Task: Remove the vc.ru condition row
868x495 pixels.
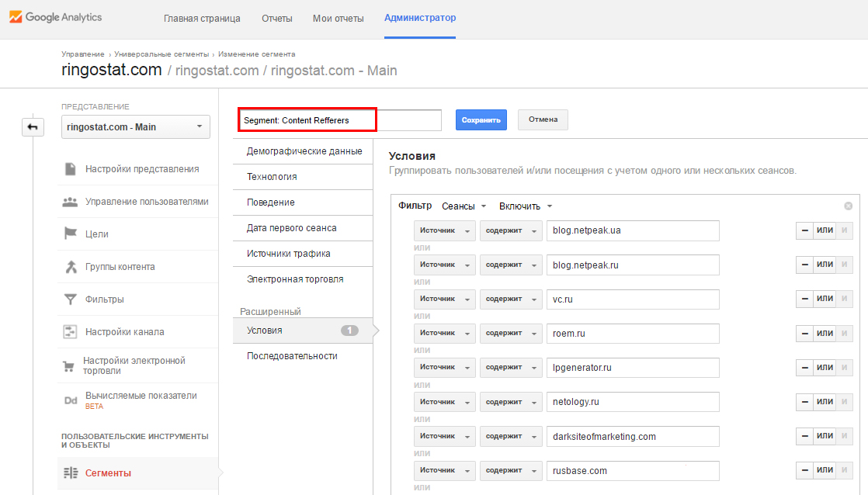Action: pyautogui.click(x=804, y=299)
